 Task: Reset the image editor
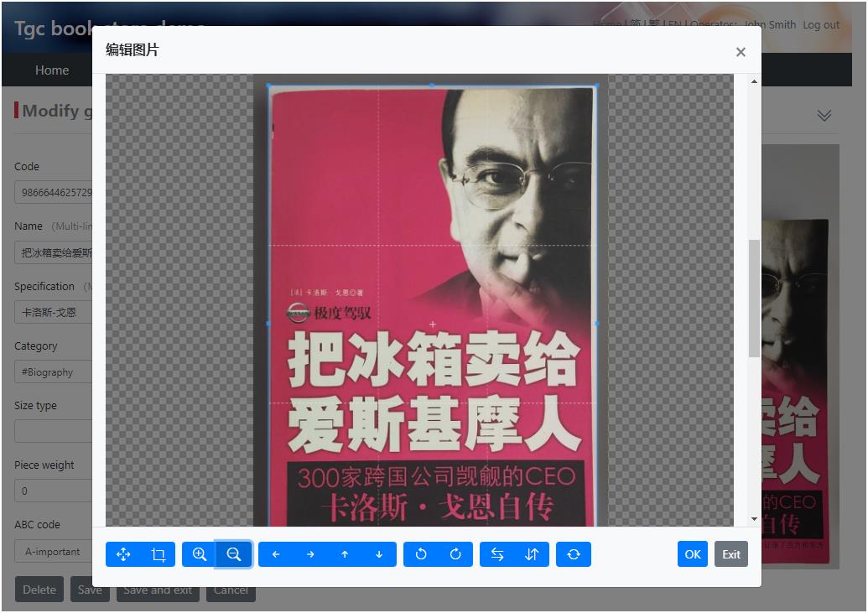[x=574, y=554]
